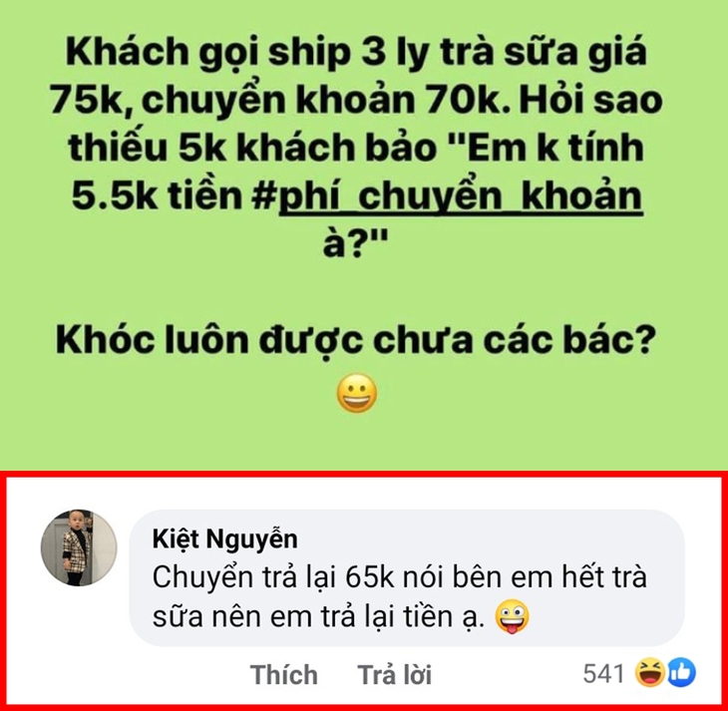Screen dimensions: 728x711
Task: Click the tongue-out emoji in the comment
Action: pos(513,616)
